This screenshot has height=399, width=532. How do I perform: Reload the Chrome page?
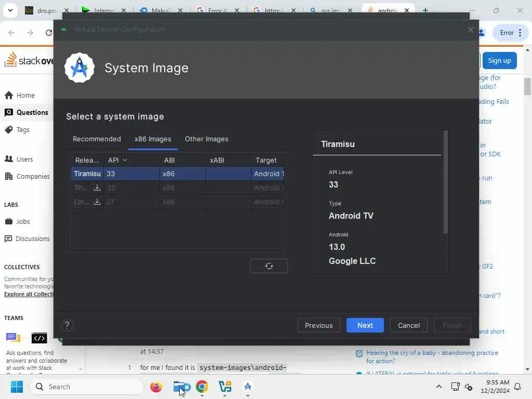[x=49, y=33]
